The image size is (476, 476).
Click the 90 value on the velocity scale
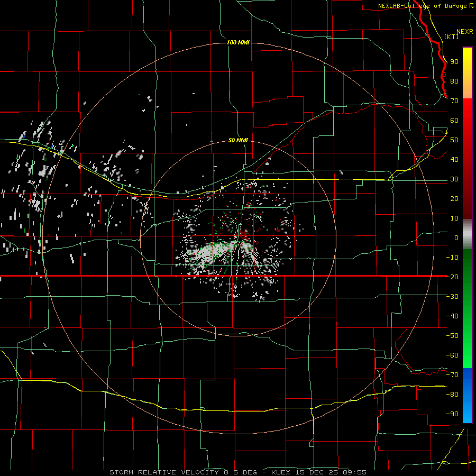point(454,62)
